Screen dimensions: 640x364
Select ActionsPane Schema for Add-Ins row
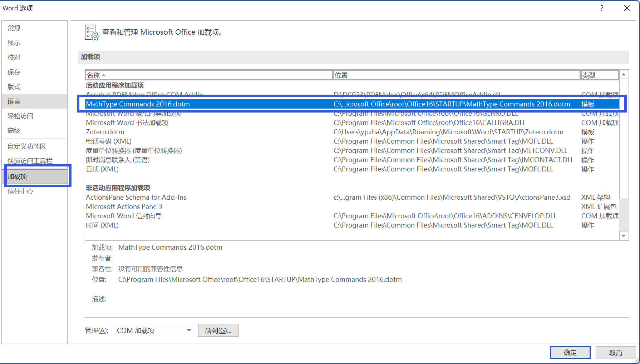(x=352, y=197)
